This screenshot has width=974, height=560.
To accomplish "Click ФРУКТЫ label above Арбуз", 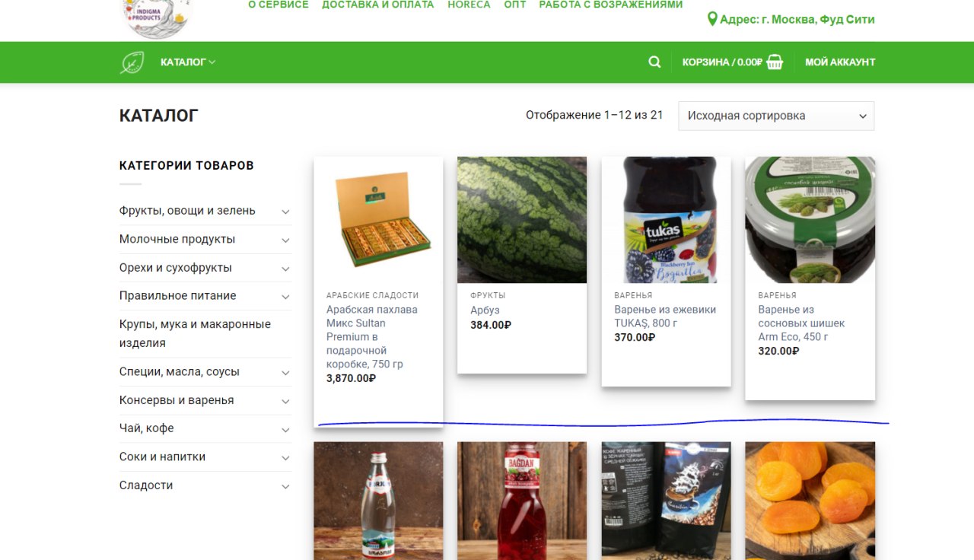I will point(488,295).
